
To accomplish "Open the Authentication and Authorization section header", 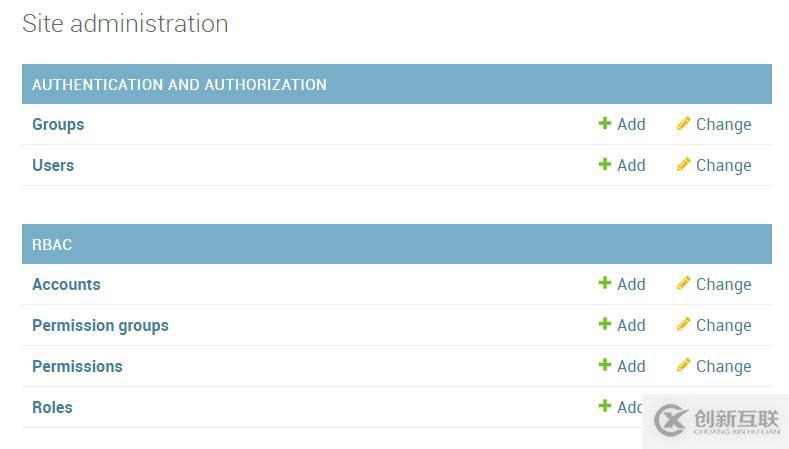I will tap(179, 85).
